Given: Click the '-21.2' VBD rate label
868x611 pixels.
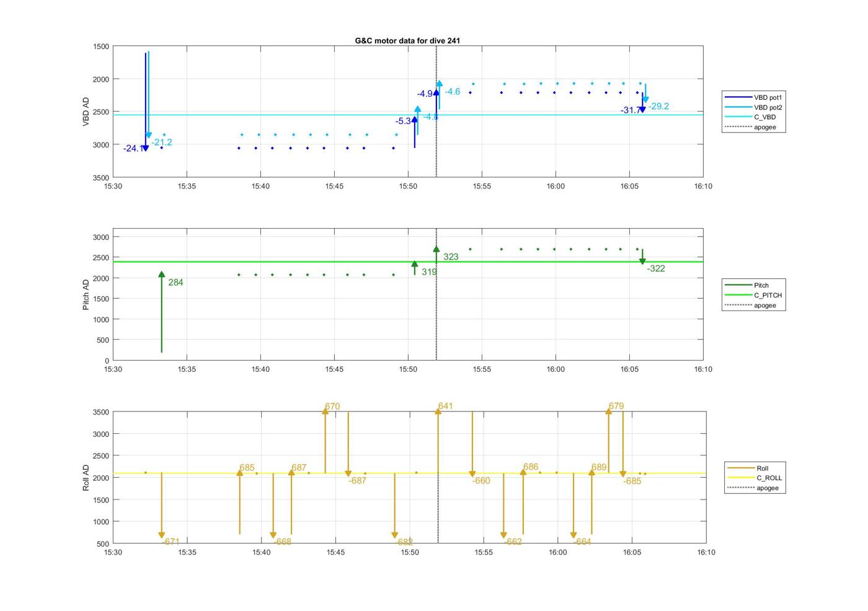Looking at the screenshot, I should 162,143.
